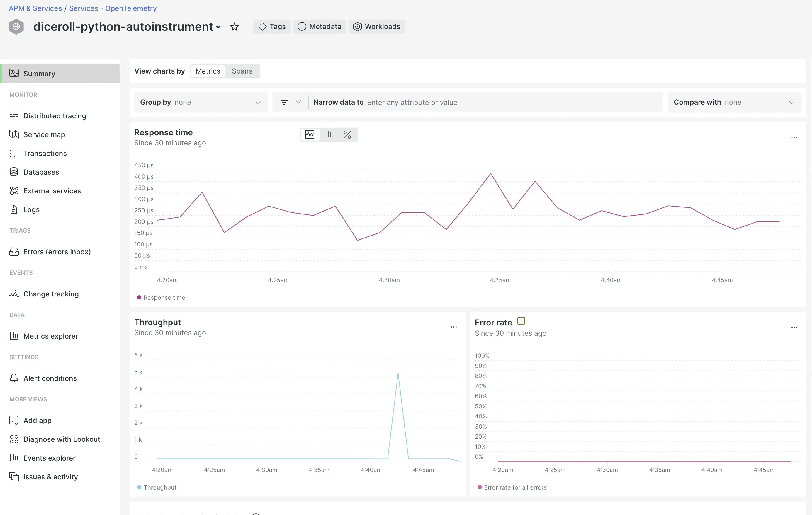Expand the Group by dropdown
This screenshot has width=812, height=515.
click(x=201, y=102)
